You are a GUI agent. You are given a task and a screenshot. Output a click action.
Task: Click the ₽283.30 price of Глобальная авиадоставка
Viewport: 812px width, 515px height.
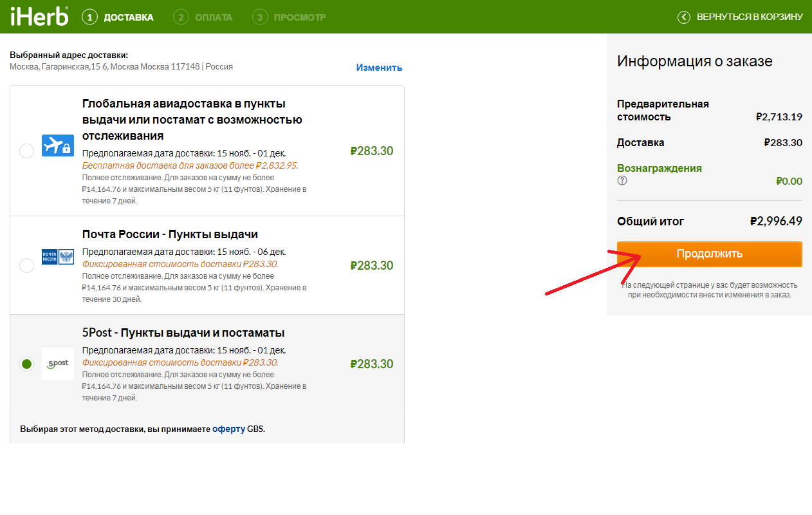click(372, 151)
